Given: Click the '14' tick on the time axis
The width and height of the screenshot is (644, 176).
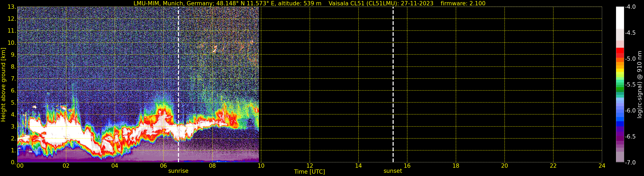Looking at the screenshot, I should (358, 166).
